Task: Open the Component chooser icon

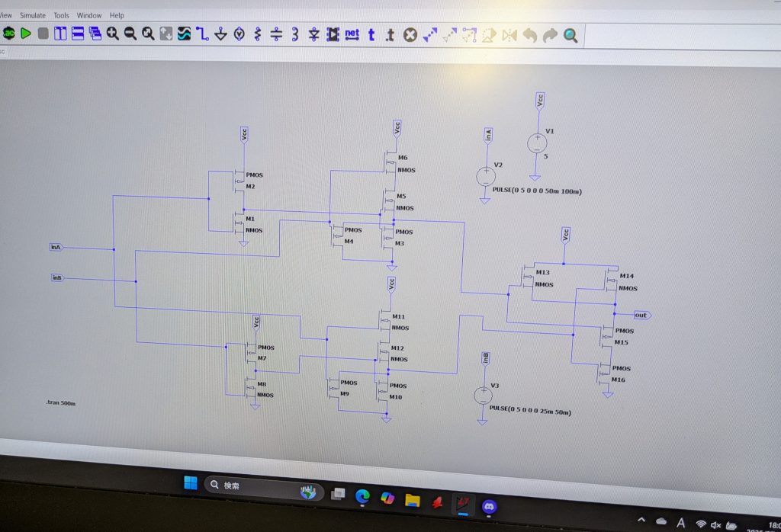Action: click(333, 34)
